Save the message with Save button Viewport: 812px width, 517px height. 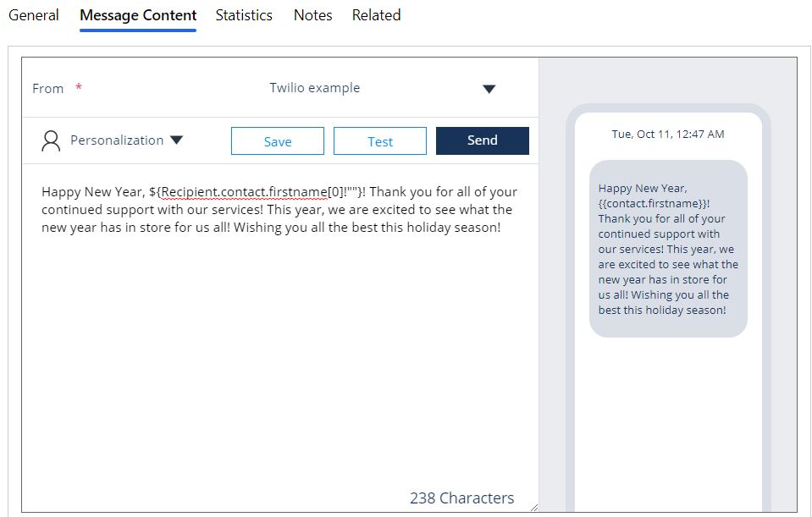pyautogui.click(x=278, y=140)
